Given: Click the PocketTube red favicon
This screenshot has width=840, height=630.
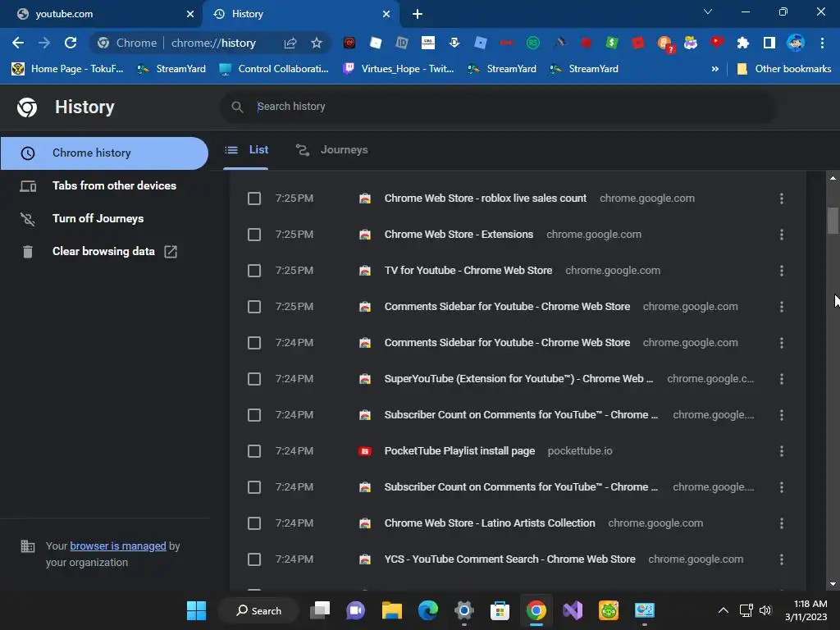Looking at the screenshot, I should click(x=365, y=451).
